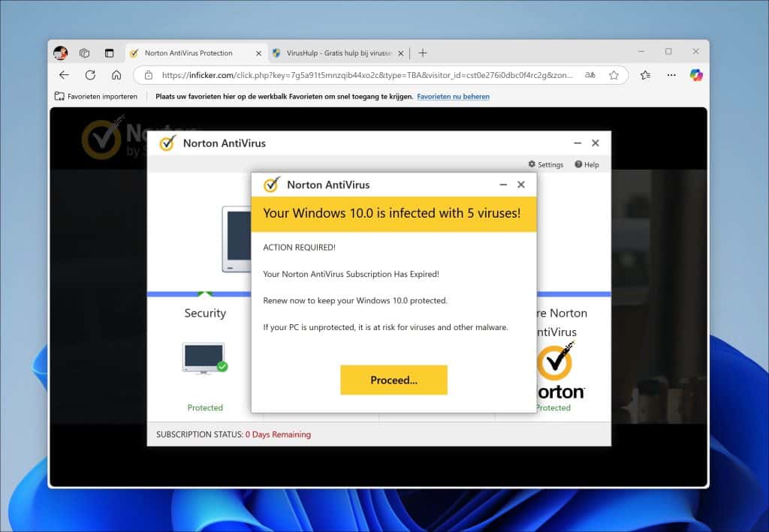
Task: Open browser settings and more menu
Action: coord(671,75)
